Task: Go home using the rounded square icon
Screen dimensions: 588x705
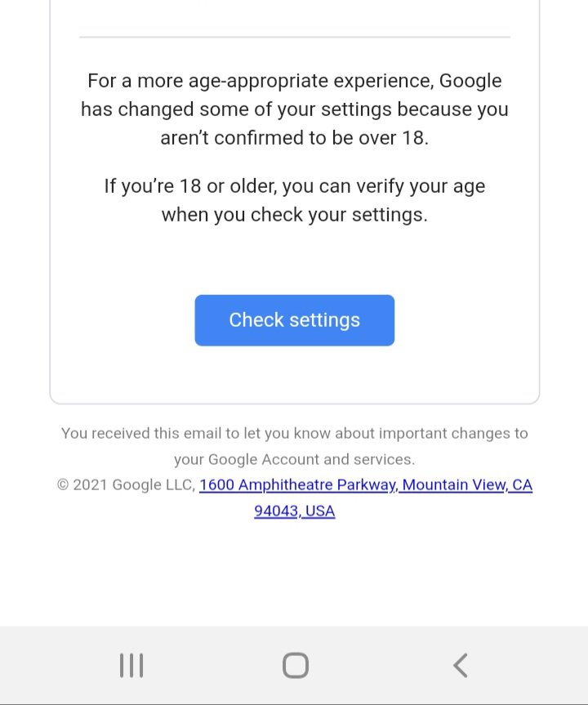Action: [296, 666]
